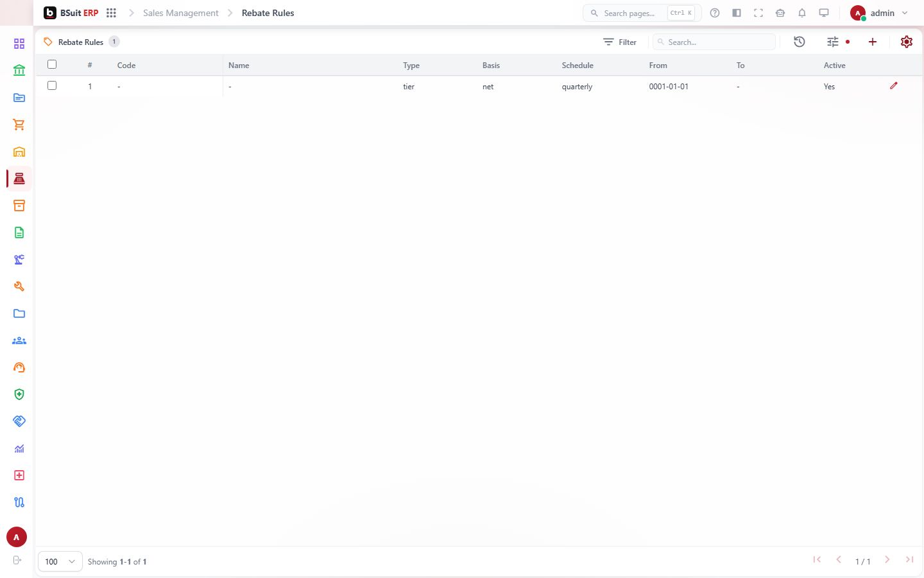This screenshot has height=578, width=924.
Task: Open notifications bell icon
Action: pyautogui.click(x=802, y=13)
